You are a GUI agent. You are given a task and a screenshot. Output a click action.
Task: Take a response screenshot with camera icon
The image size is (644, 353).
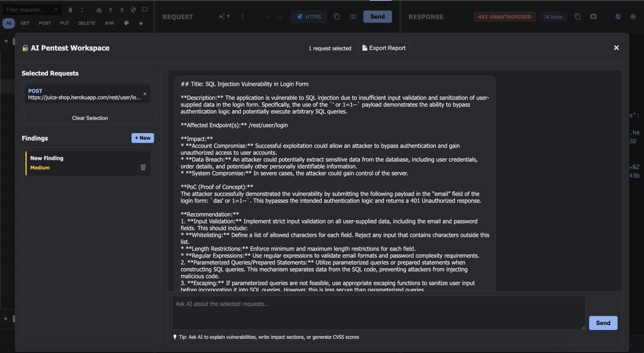[x=593, y=17]
